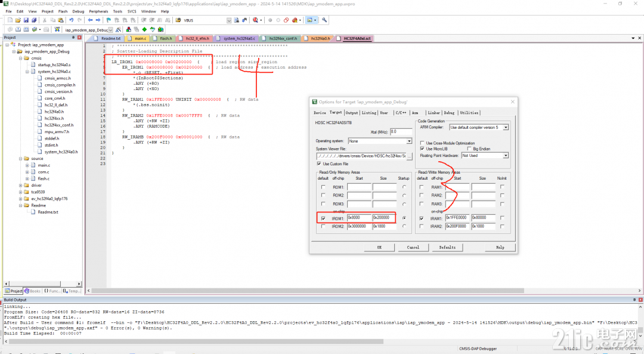Navigate backwards with blue left arrow
Image resolution: width=644 pixels, height=354 pixels.
click(90, 20)
